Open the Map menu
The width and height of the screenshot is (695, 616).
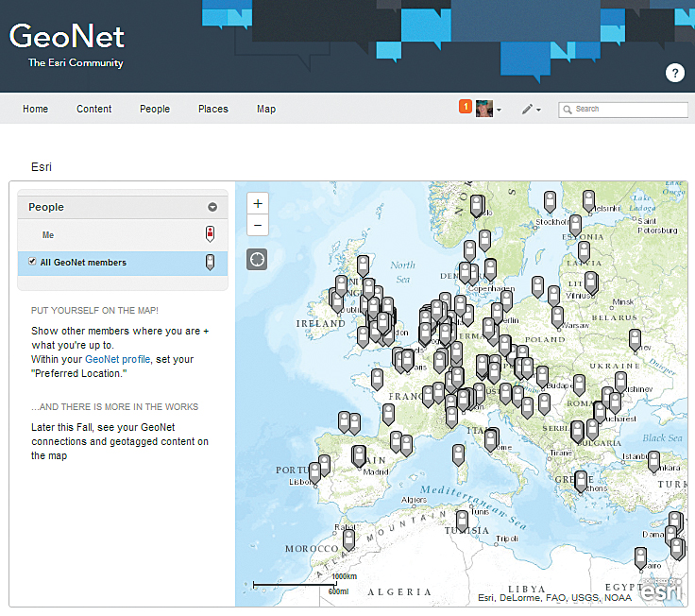(266, 109)
